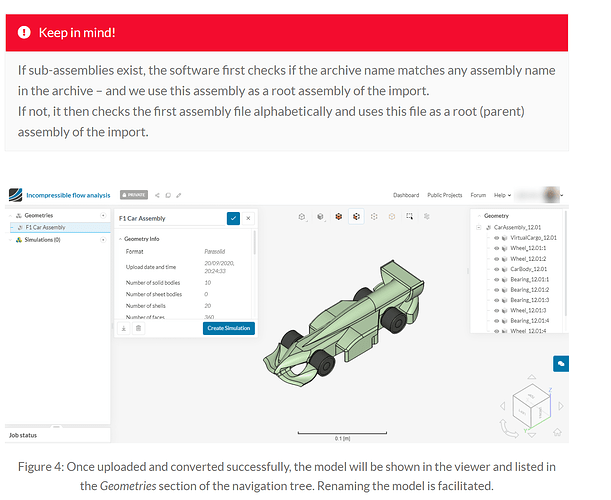This screenshot has width=611, height=500.
Task: Select the CarAssembly_12.01 assembly entry
Action: click(x=517, y=227)
